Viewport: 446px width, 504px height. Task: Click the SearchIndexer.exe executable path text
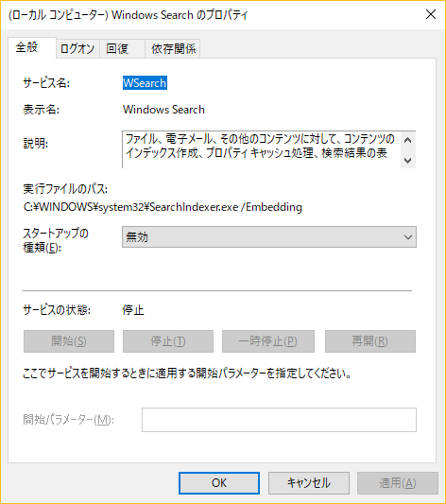click(x=163, y=207)
